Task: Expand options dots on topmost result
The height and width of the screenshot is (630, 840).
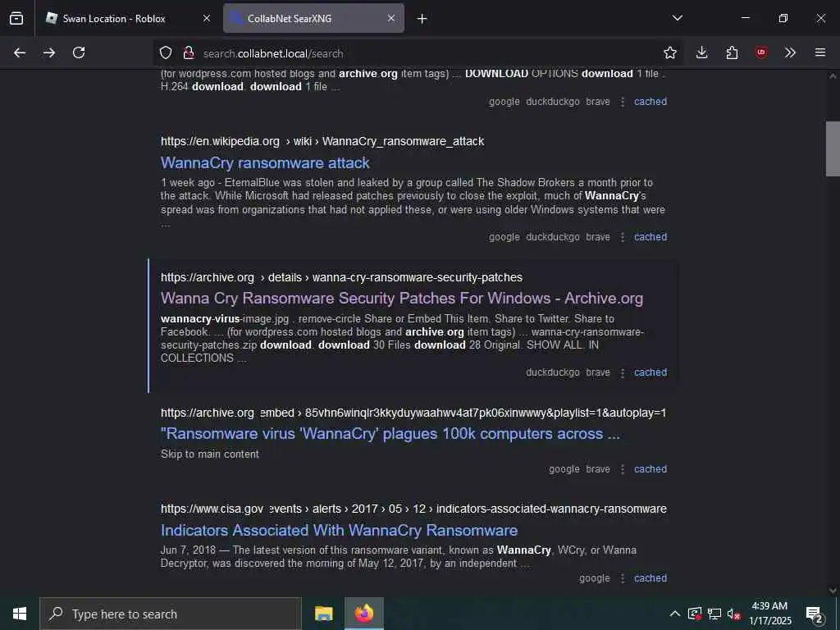Action: tap(623, 101)
